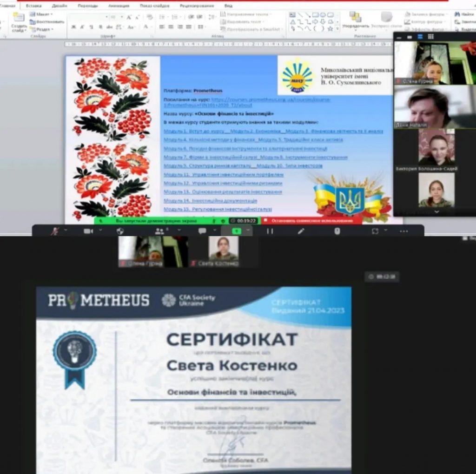Open the participants list

[160, 231]
